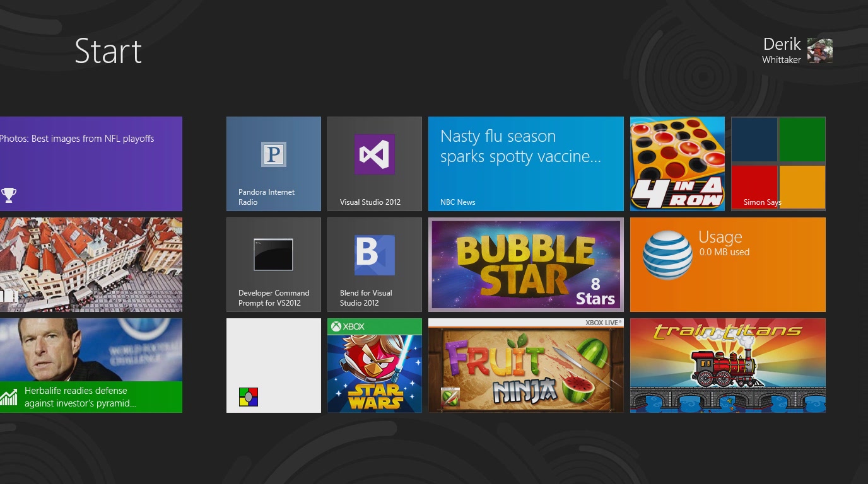Launch the Train Titans game
868x484 pixels.
coord(728,366)
